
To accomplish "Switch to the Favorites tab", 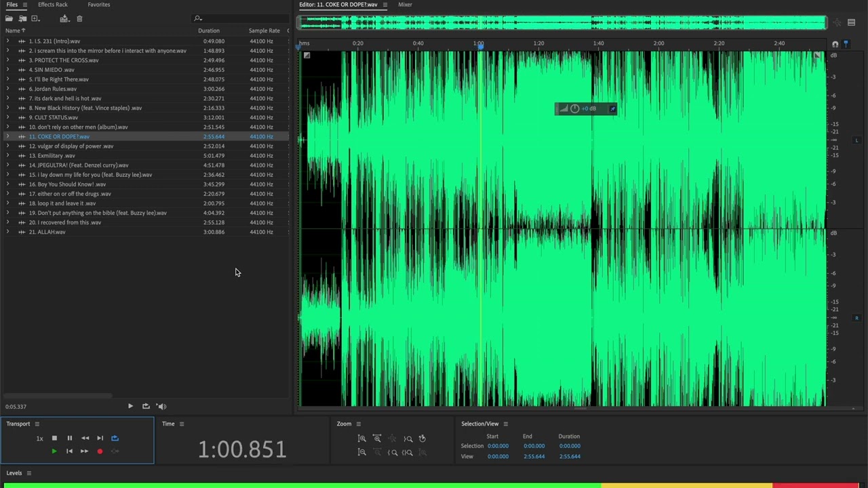I will coord(98,5).
